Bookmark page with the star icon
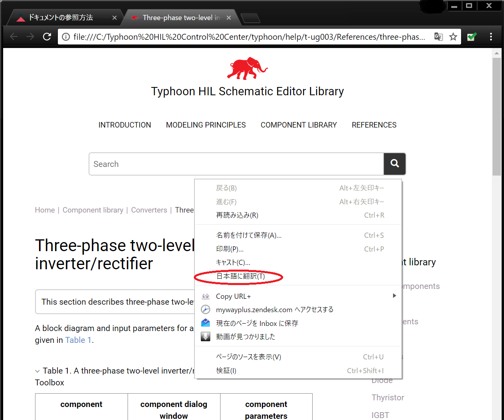Viewport: 504px width, 420px height. coord(453,37)
